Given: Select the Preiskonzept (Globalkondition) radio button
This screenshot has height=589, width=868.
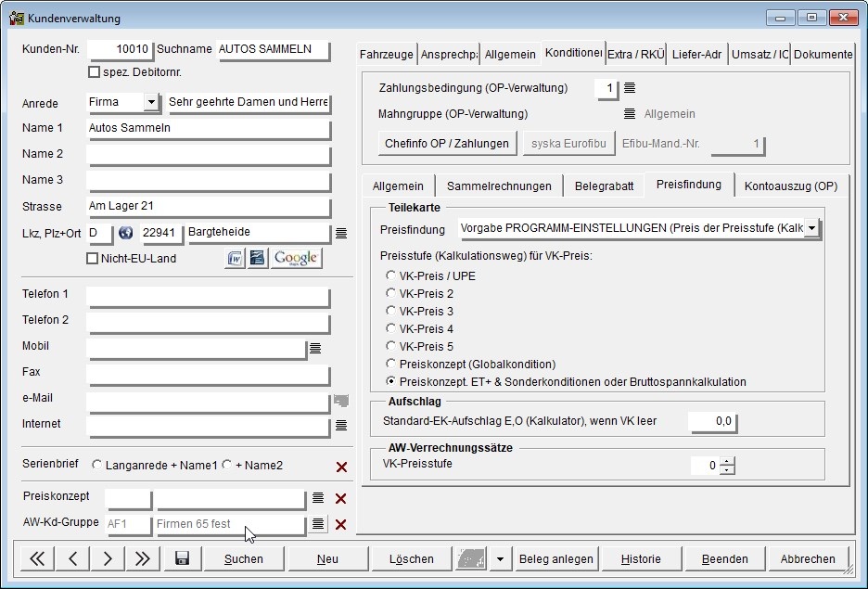Looking at the screenshot, I should [390, 364].
